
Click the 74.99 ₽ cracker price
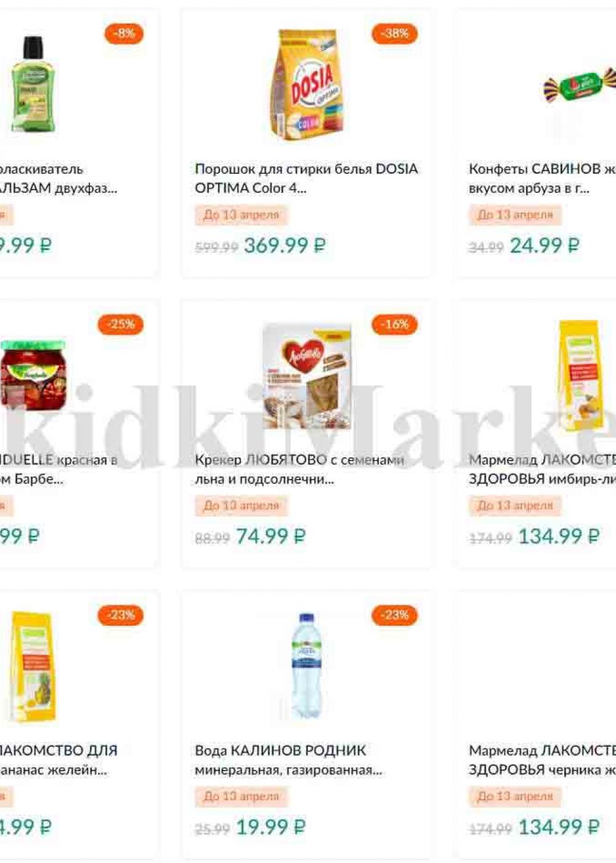pos(270,536)
